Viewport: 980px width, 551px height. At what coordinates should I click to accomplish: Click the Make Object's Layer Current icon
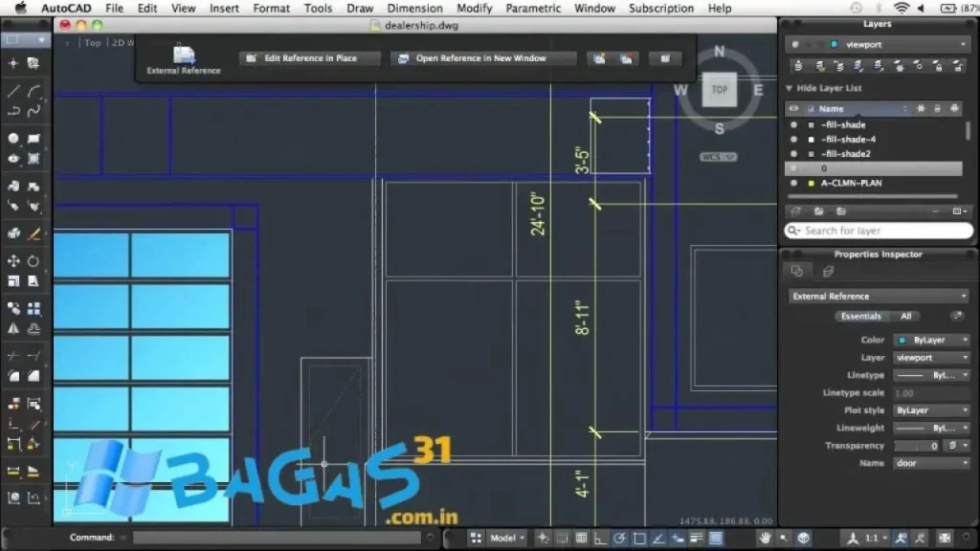point(798,66)
